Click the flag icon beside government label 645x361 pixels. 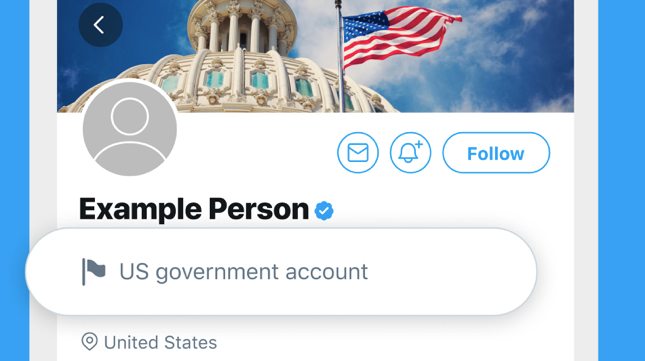coord(94,271)
